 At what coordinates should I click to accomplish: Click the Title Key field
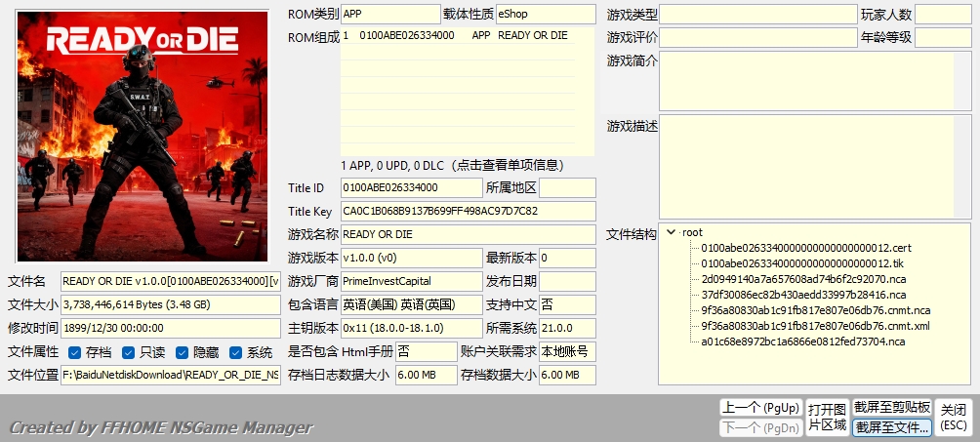click(x=467, y=211)
